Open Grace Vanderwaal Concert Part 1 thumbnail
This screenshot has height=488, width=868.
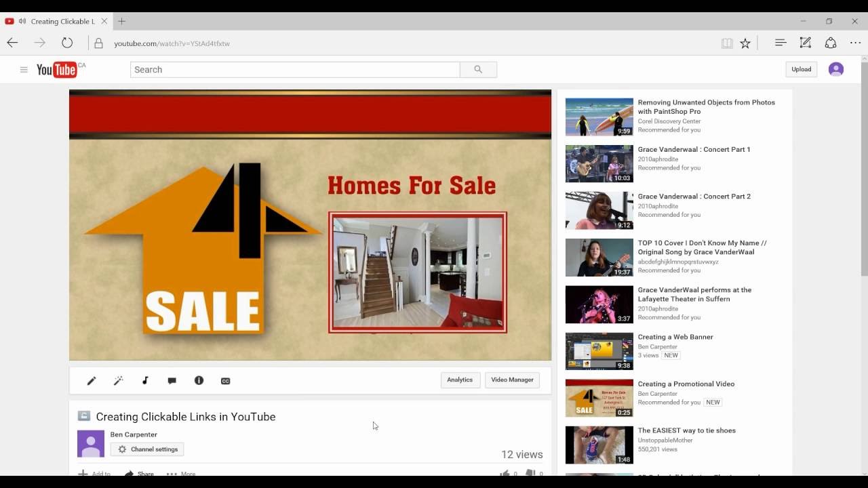[x=599, y=163]
